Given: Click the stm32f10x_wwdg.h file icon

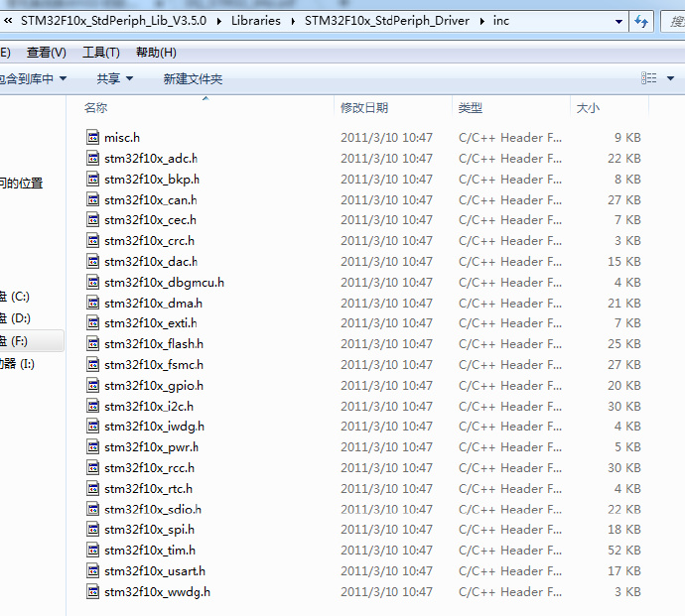Looking at the screenshot, I should pos(92,591).
